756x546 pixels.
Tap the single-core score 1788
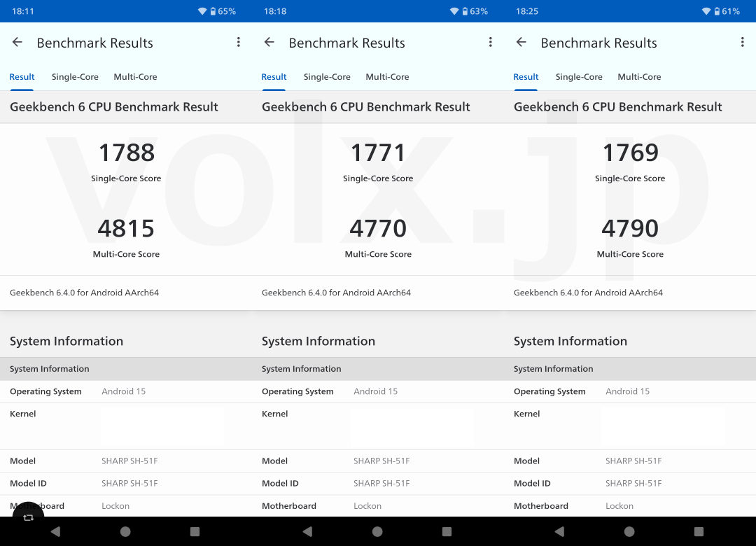click(x=126, y=153)
